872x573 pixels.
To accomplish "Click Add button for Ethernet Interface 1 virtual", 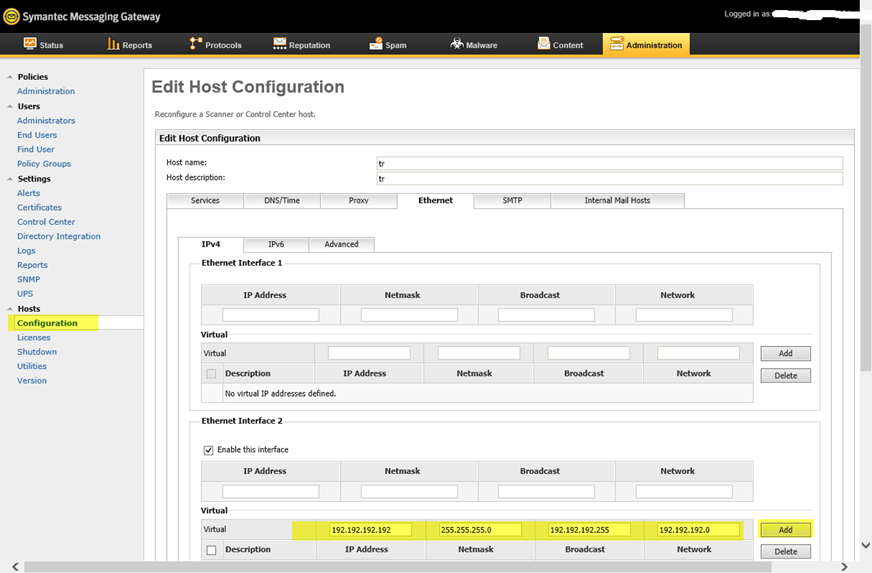I will tap(785, 353).
